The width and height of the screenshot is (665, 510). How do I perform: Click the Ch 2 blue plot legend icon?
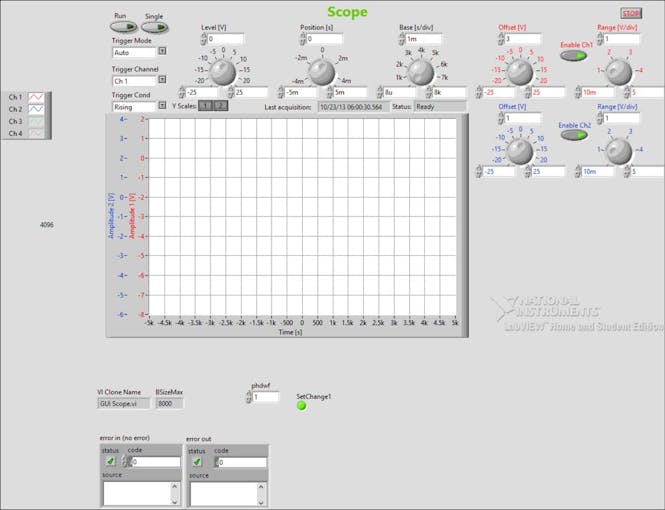pyautogui.click(x=36, y=109)
